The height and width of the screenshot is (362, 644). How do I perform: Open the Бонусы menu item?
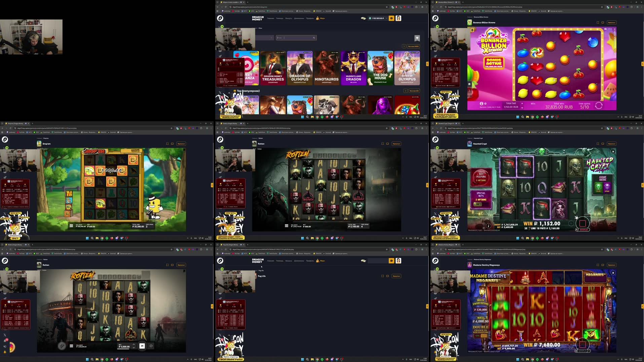[289, 19]
